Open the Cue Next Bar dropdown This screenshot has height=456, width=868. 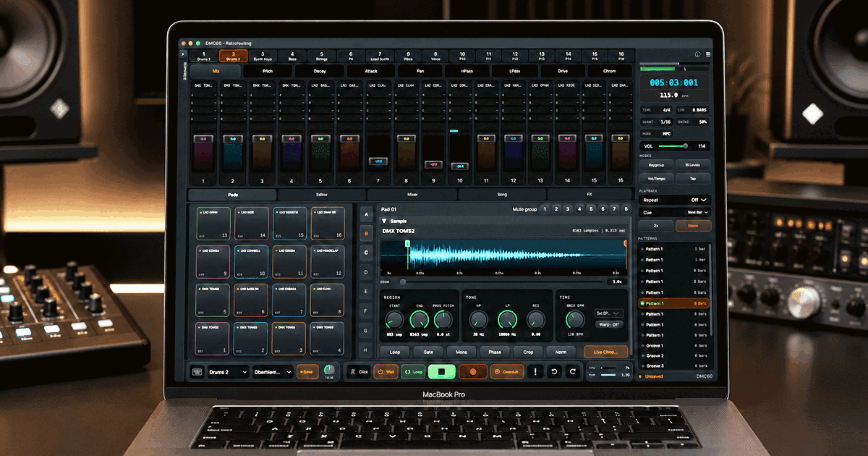[x=675, y=212]
